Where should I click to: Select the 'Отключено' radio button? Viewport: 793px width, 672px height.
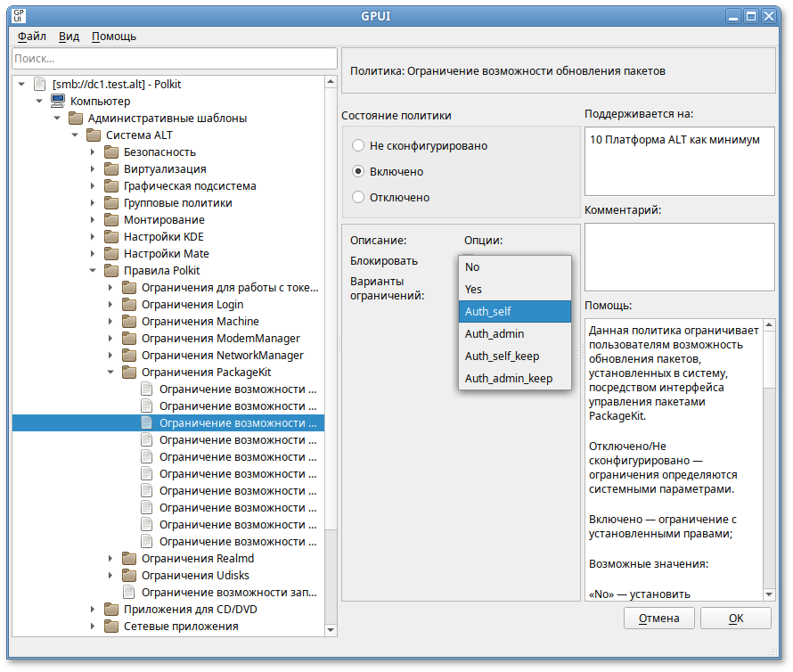tap(358, 197)
